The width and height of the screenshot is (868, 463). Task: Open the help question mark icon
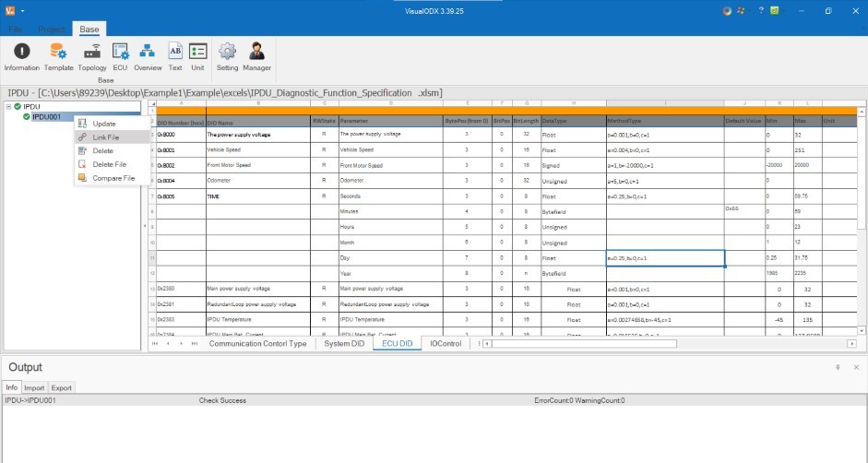761,10
